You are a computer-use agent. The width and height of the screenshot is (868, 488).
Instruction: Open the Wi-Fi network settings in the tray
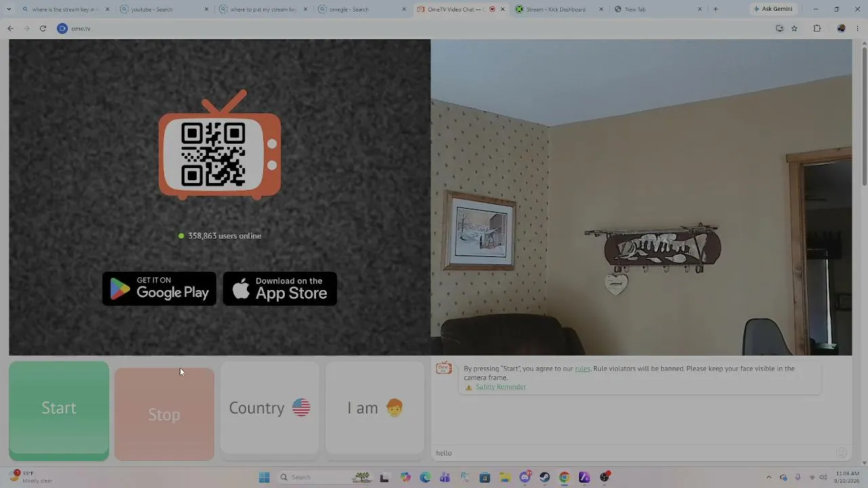coord(812,477)
